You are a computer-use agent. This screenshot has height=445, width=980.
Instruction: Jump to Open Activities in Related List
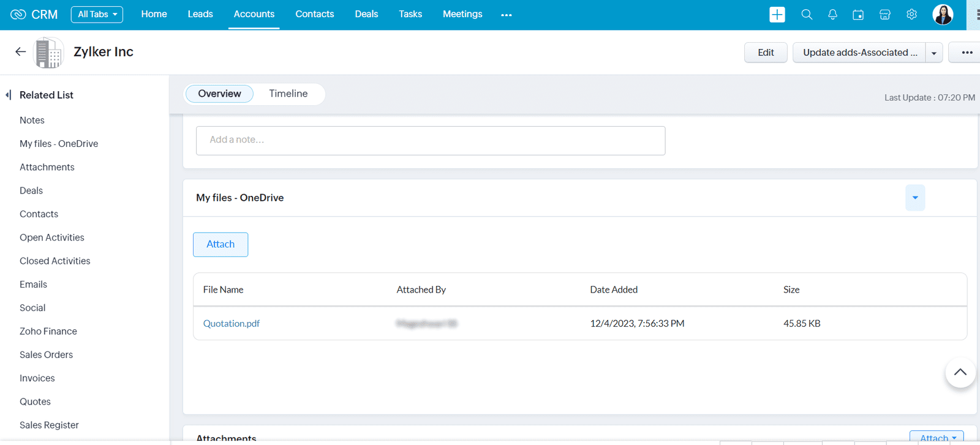click(x=52, y=237)
